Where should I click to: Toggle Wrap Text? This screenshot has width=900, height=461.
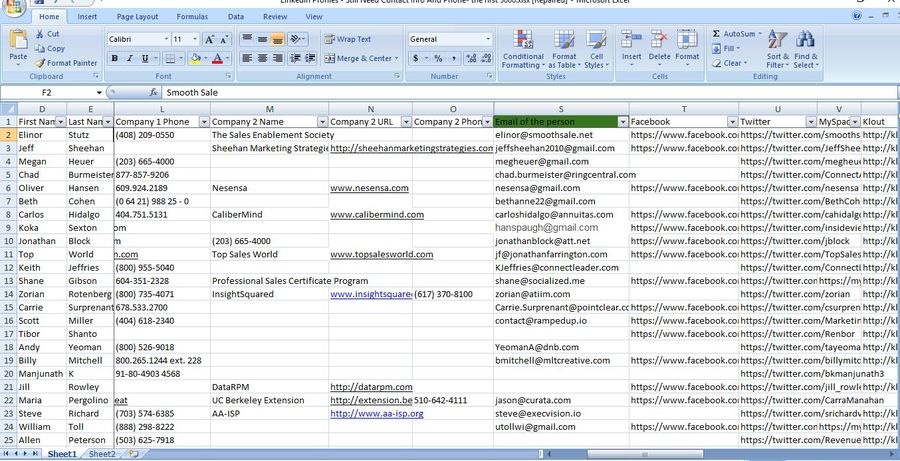[348, 39]
